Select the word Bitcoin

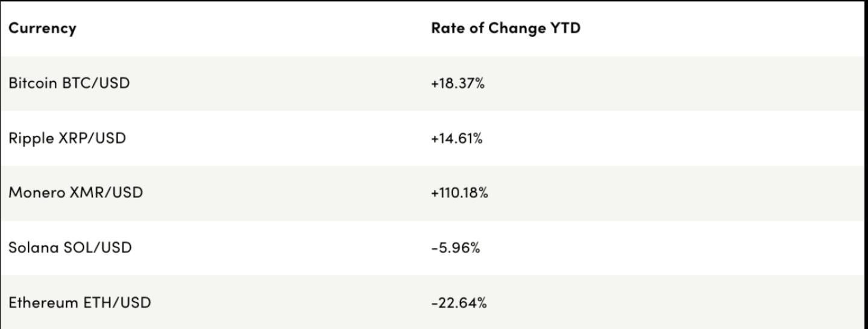tap(33, 83)
